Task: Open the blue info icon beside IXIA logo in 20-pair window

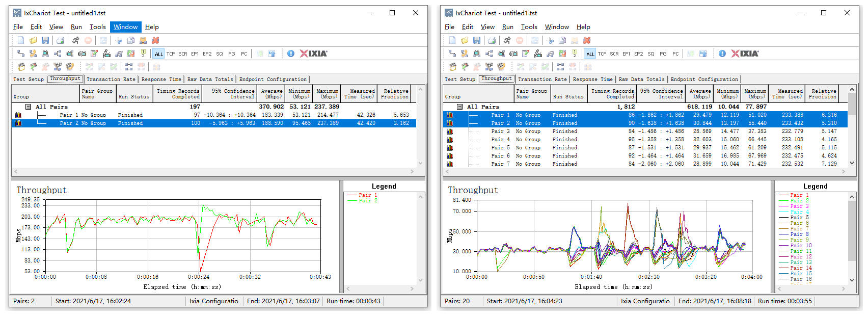Action: tap(722, 54)
